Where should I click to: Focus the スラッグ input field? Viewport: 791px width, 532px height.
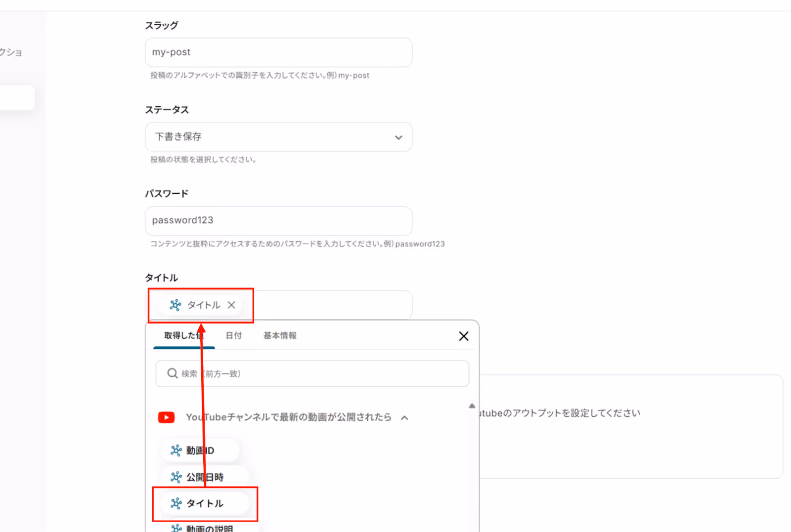[x=279, y=52]
